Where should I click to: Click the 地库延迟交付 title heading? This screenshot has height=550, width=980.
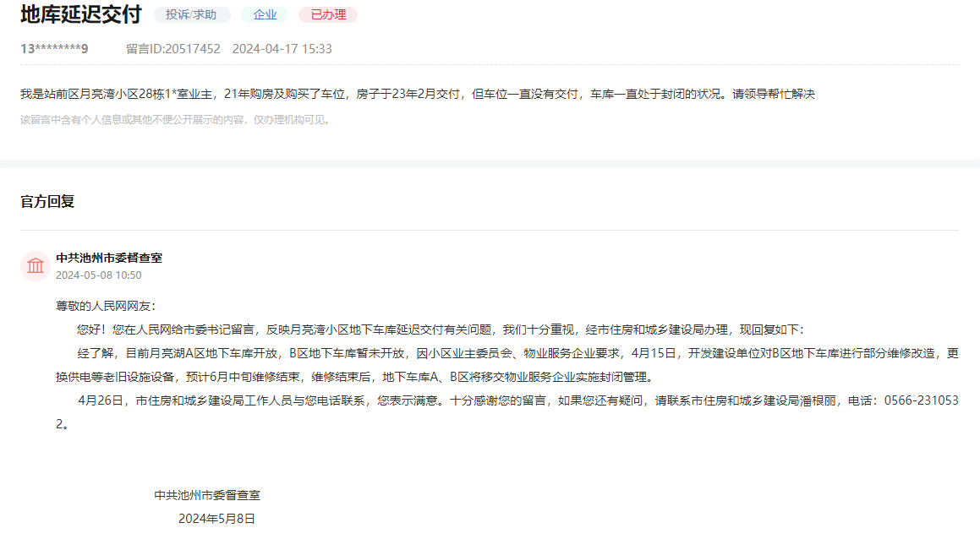point(80,14)
